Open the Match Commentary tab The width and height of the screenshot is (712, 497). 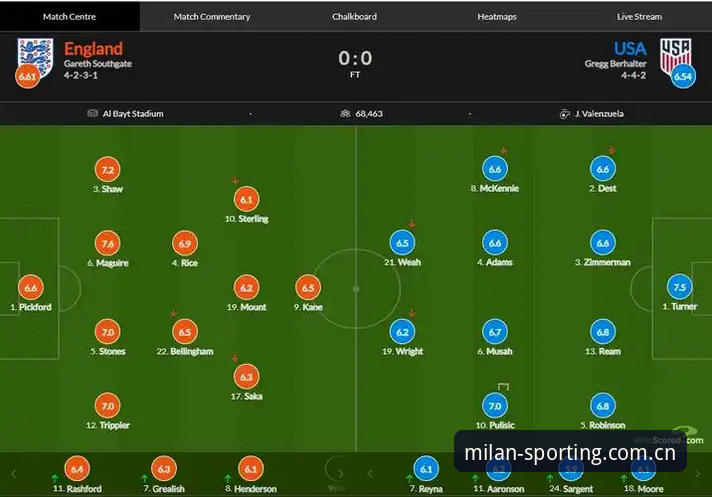click(x=212, y=16)
